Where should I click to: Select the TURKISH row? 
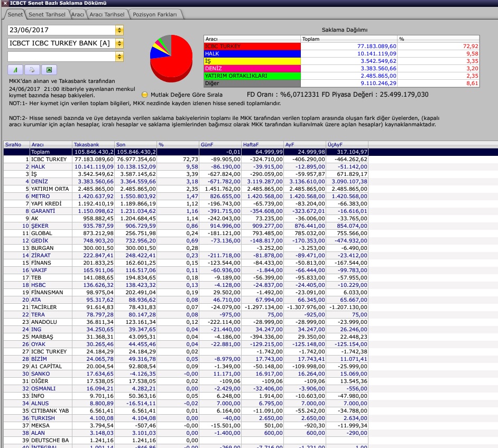[186, 418]
